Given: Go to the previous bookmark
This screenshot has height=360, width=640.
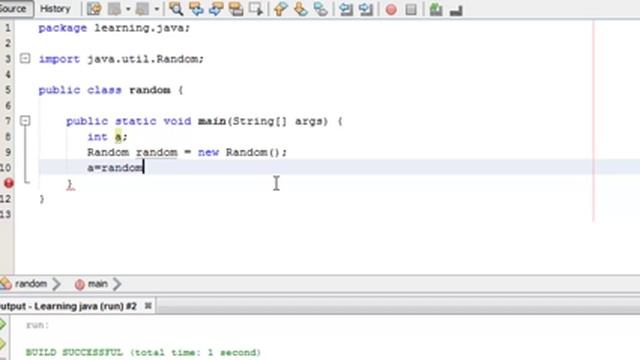Looking at the screenshot, I should click(280, 9).
